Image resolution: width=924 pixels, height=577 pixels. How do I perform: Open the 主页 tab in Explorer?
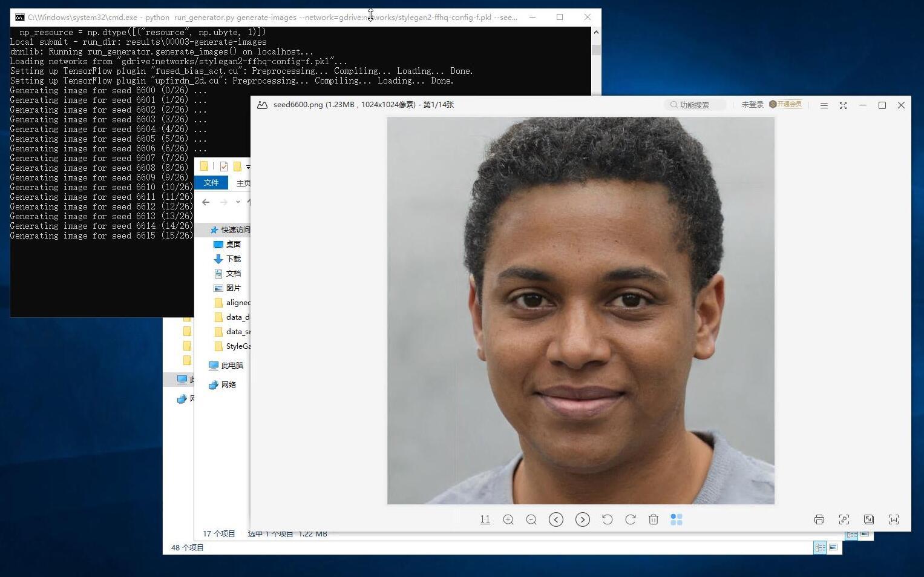pyautogui.click(x=243, y=183)
